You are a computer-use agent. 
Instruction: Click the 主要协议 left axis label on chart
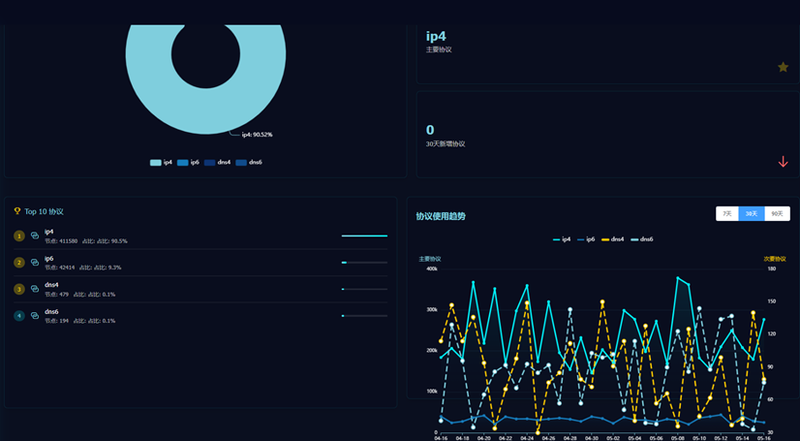(430, 259)
